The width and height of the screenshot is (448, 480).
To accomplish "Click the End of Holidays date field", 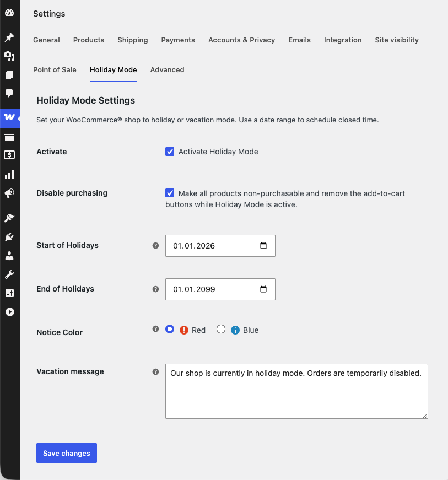I will tap(220, 289).
